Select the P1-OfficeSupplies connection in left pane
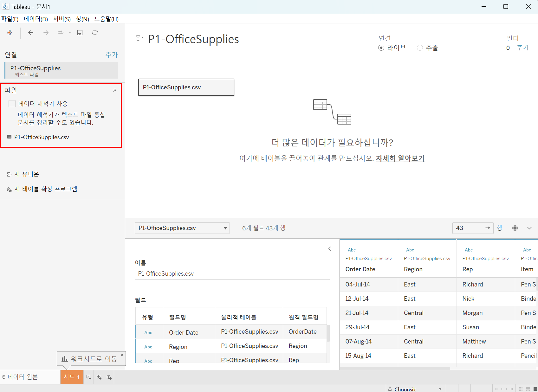Image resolution: width=538 pixels, height=392 pixels. 62,70
